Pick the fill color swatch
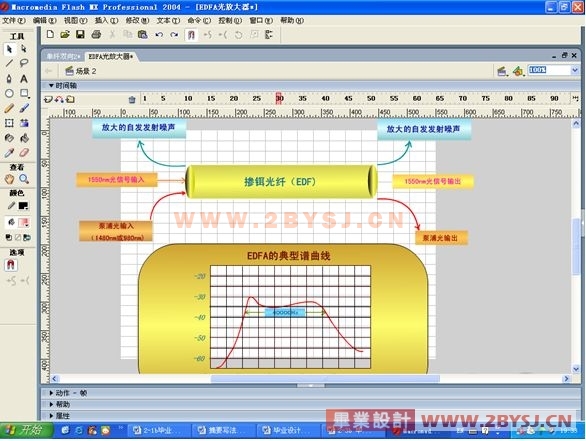586x441 pixels. point(24,223)
